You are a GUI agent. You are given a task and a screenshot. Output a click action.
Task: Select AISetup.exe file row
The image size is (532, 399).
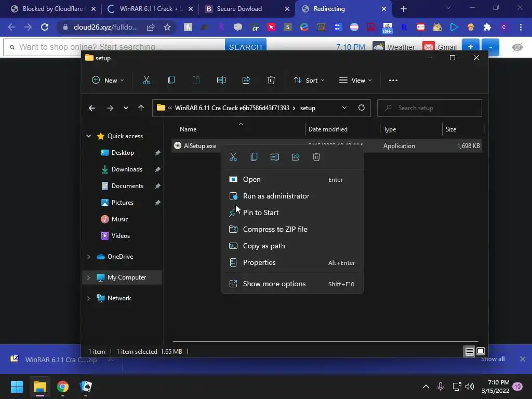(x=326, y=146)
